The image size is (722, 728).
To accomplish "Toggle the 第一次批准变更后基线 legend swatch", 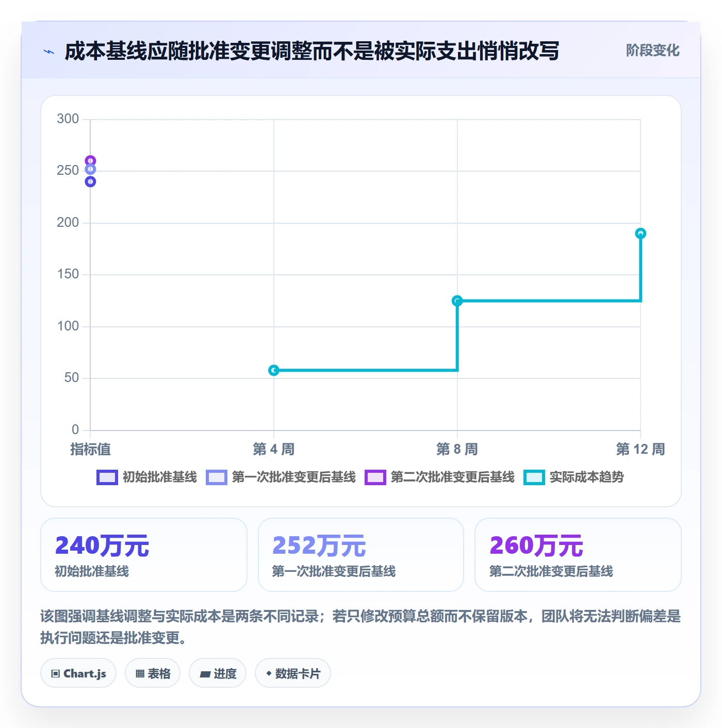I will click(x=217, y=477).
